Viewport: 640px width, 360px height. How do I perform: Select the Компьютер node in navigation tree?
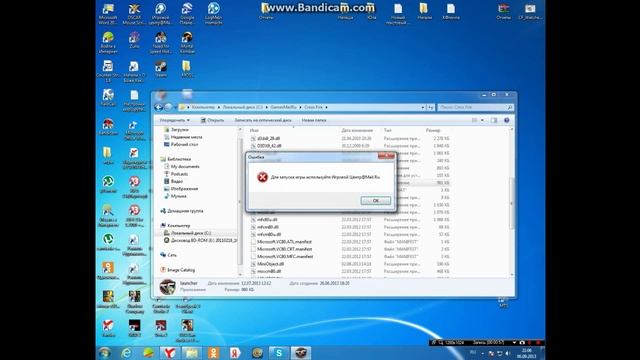(178, 226)
